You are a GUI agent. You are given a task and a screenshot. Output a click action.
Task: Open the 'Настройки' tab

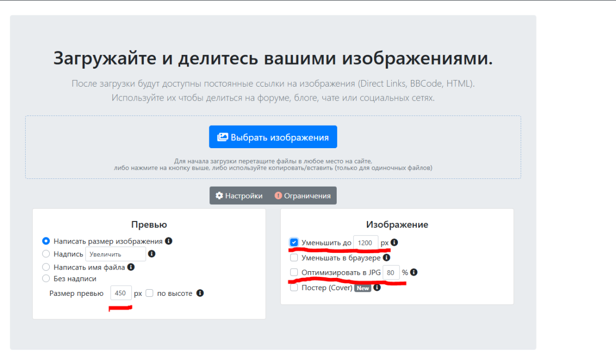point(239,196)
